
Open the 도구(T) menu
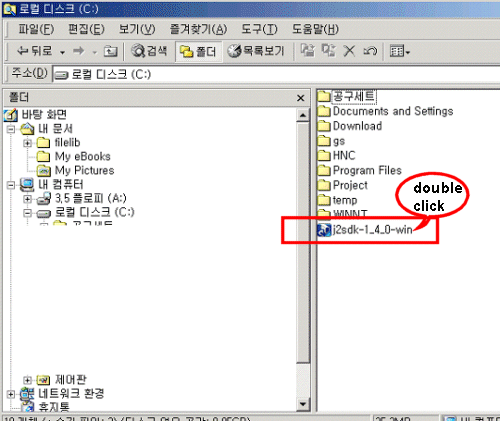[259, 29]
